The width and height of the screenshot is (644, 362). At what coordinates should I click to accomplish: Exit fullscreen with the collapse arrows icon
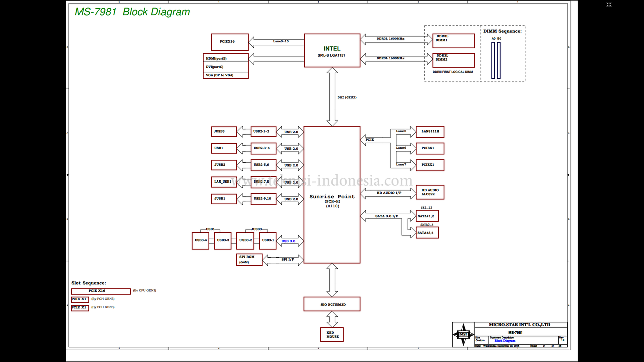(x=609, y=5)
